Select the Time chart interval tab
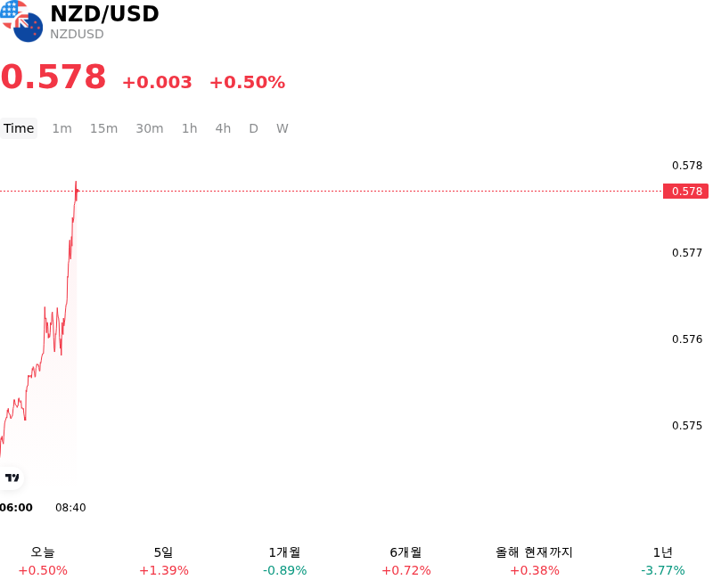The image size is (713, 588). (x=19, y=128)
